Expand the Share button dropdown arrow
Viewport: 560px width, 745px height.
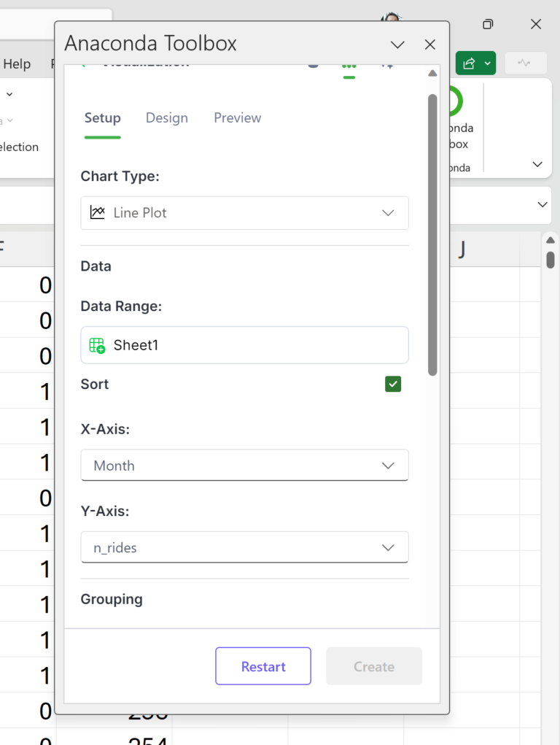click(x=488, y=63)
